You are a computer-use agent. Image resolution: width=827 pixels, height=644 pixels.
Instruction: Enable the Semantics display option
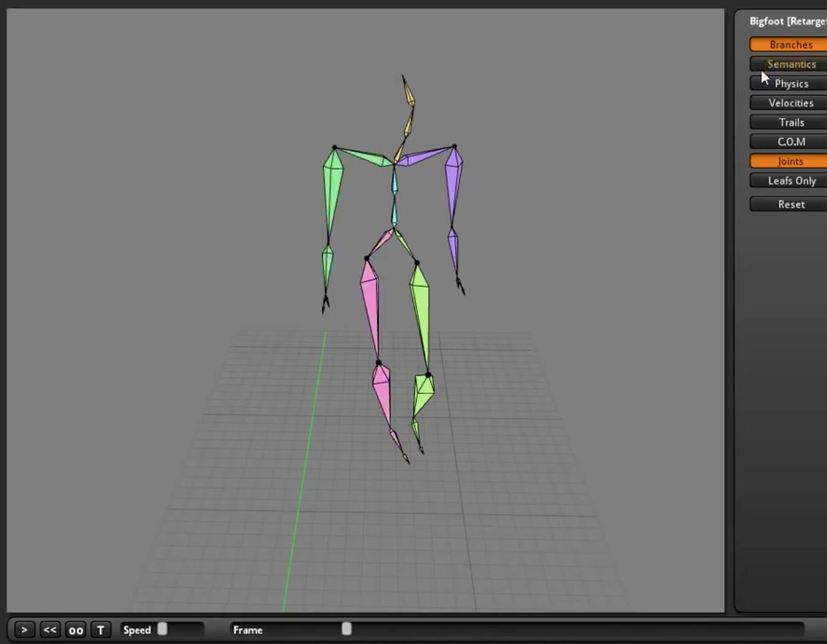click(x=790, y=64)
